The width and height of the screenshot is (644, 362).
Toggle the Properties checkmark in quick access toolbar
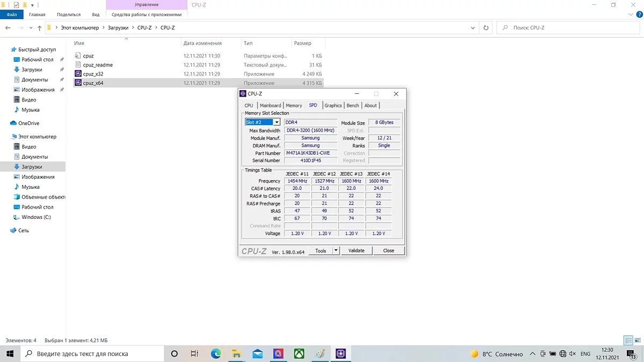(17, 5)
